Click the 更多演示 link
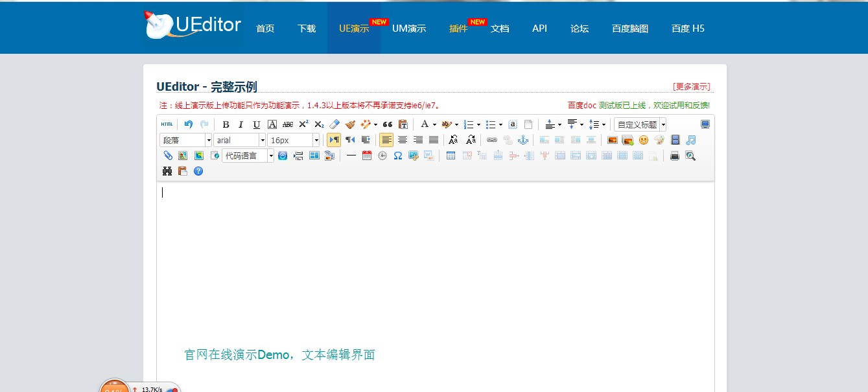The height and width of the screenshot is (392, 868). pyautogui.click(x=693, y=86)
